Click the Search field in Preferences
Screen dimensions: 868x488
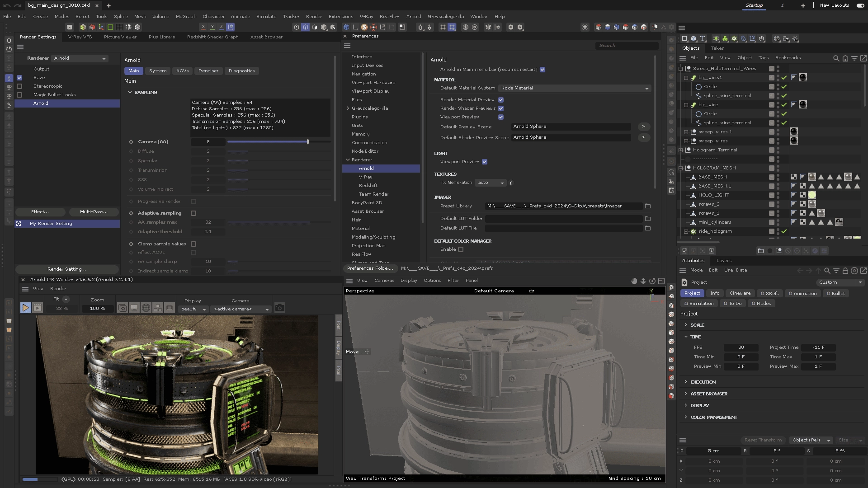point(627,46)
